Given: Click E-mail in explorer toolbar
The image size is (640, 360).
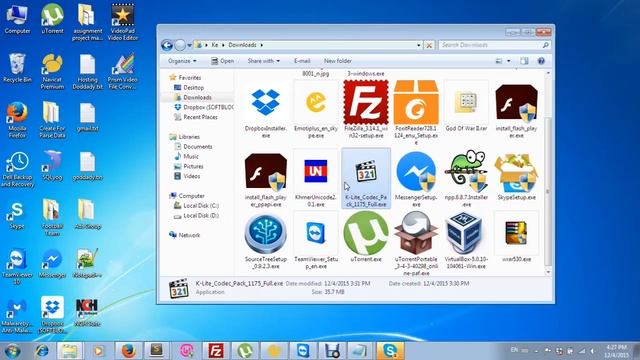Looking at the screenshot, I should (302, 61).
